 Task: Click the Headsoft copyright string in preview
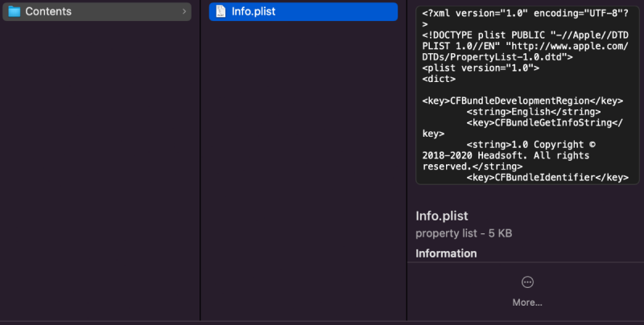click(x=515, y=155)
